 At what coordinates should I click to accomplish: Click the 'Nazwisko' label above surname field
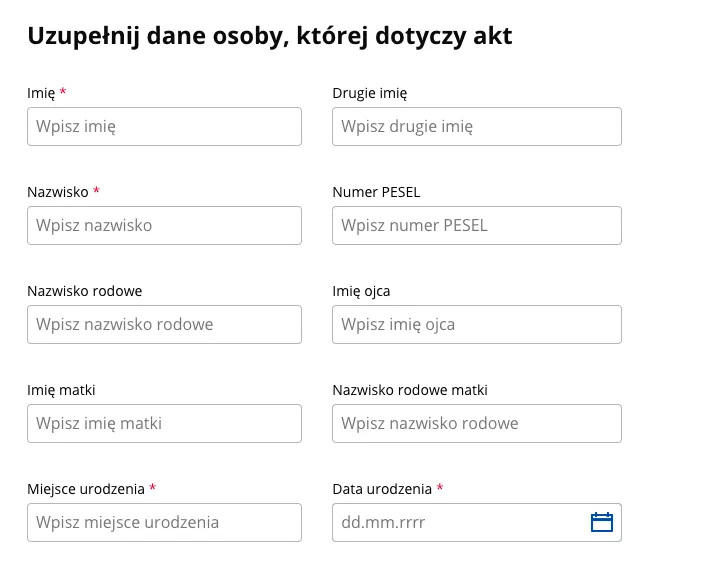coord(58,192)
